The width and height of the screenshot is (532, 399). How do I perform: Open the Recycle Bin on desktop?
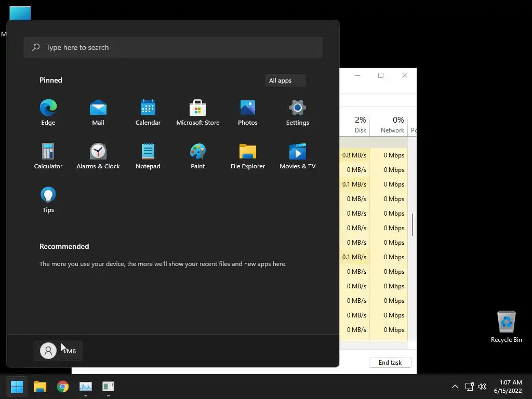coord(506,327)
